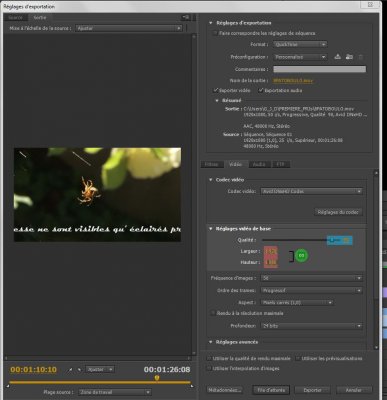Uncheck the Exporter vidéo checkbox

coord(216,90)
